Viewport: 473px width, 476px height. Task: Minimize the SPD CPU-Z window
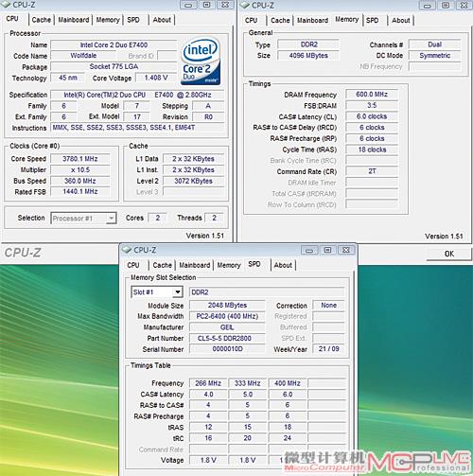pyautogui.click(x=309, y=251)
